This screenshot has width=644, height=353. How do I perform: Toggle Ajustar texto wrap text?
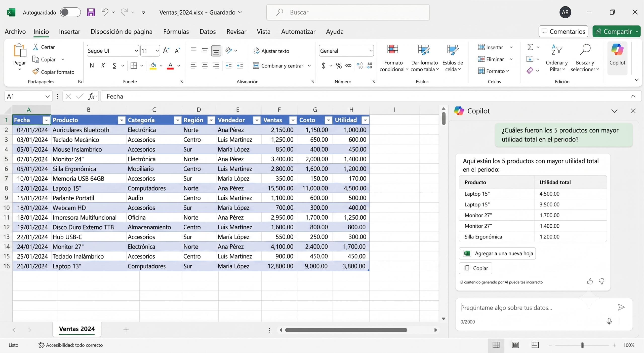click(x=271, y=51)
